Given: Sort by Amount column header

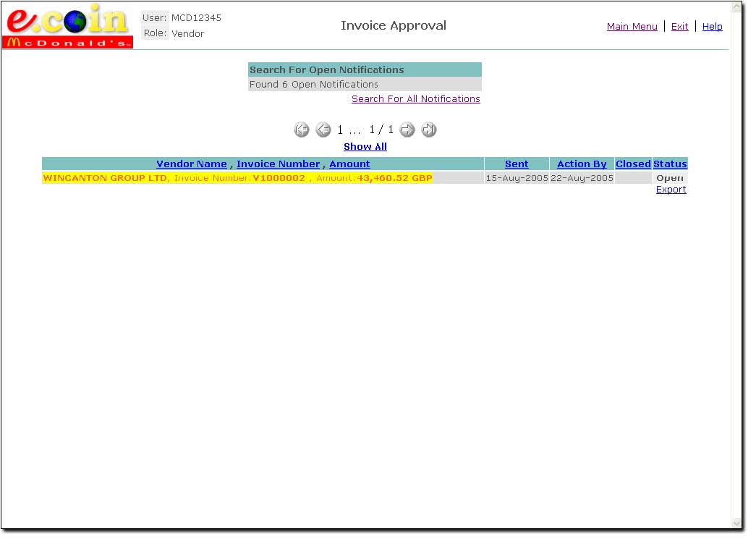Looking at the screenshot, I should click(x=349, y=164).
